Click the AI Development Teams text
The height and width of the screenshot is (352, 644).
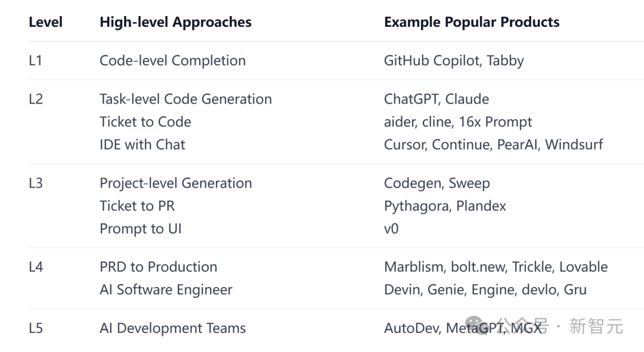(x=172, y=328)
